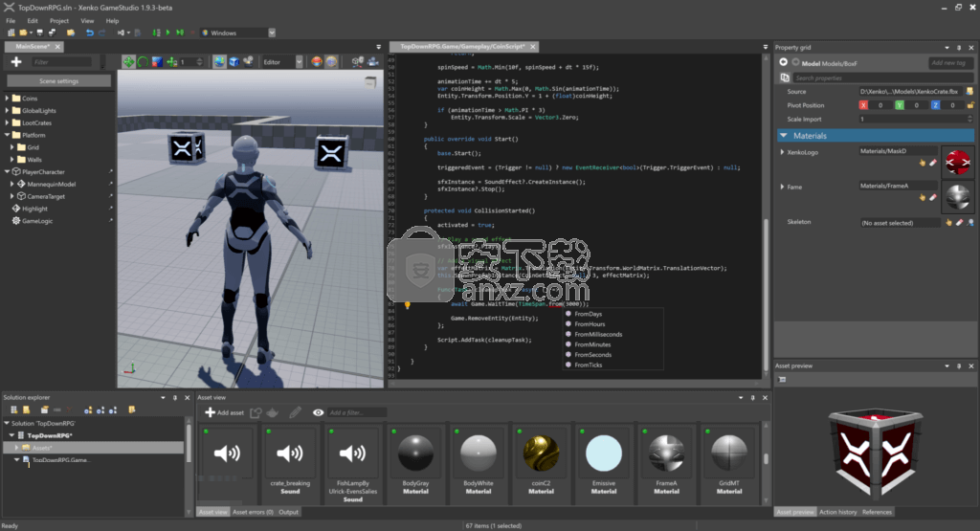
Task: Open the Edit menu
Action: pyautogui.click(x=33, y=21)
